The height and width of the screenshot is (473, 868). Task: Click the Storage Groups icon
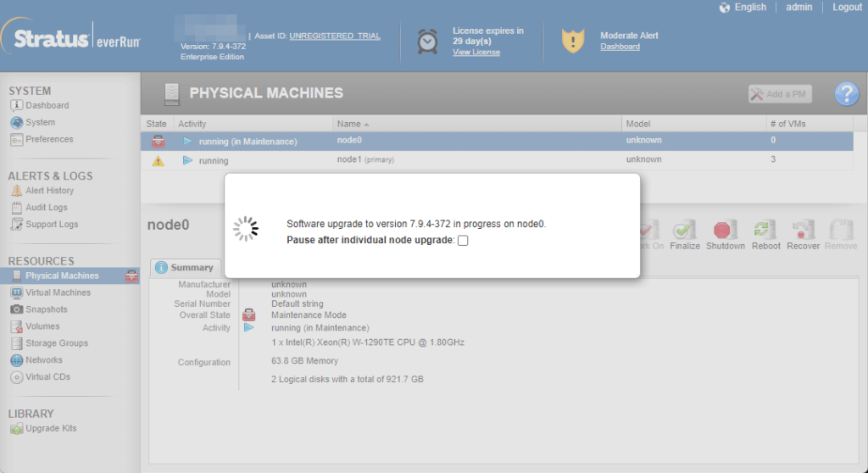point(17,343)
